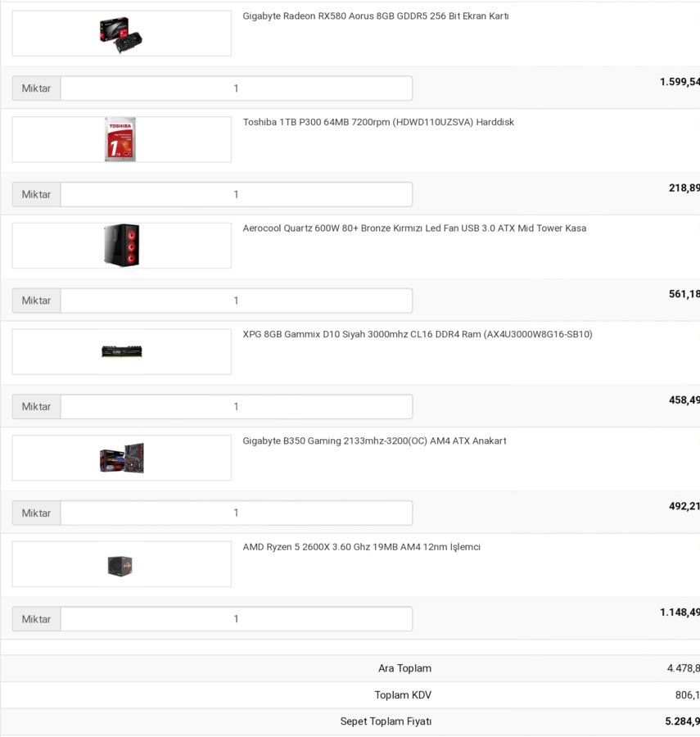Screen dimensions: 700x737
Task: Focus the motherboard Miktar quantity field
Action: pyautogui.click(x=237, y=513)
